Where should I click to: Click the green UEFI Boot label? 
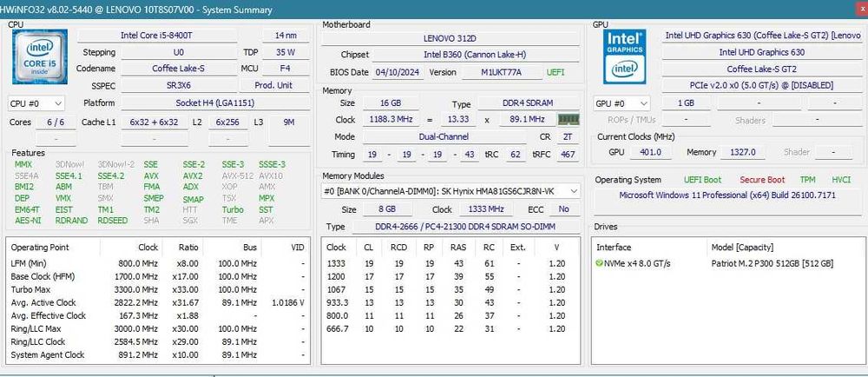(x=702, y=180)
